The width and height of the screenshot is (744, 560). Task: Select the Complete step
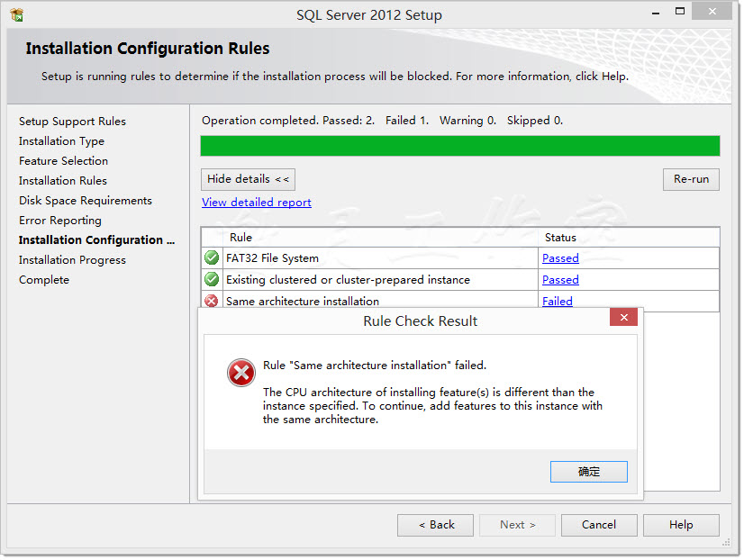44,280
